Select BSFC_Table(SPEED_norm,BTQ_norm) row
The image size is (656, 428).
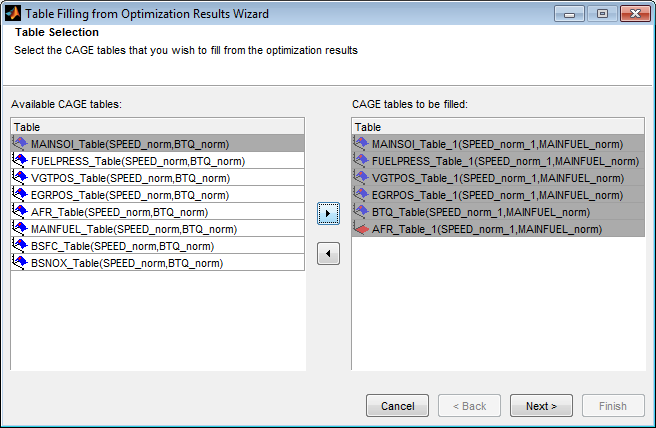[x=158, y=246]
